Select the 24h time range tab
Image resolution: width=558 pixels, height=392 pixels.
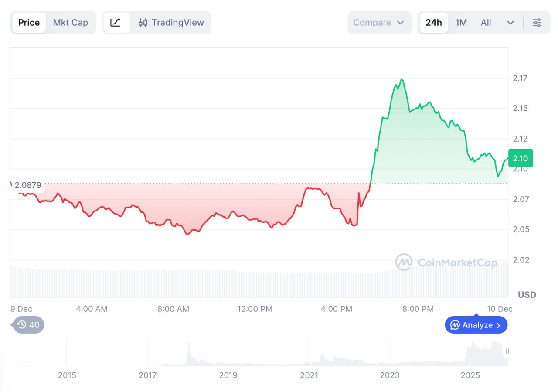click(x=434, y=22)
